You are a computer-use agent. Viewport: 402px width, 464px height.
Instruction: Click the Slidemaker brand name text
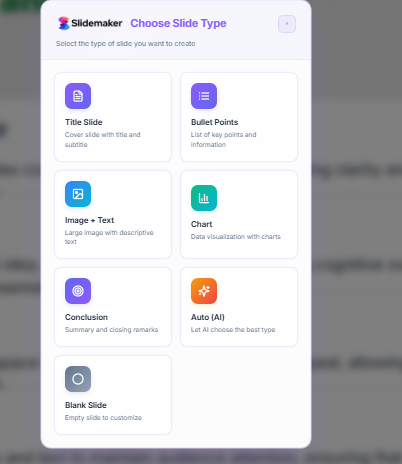[x=97, y=23]
